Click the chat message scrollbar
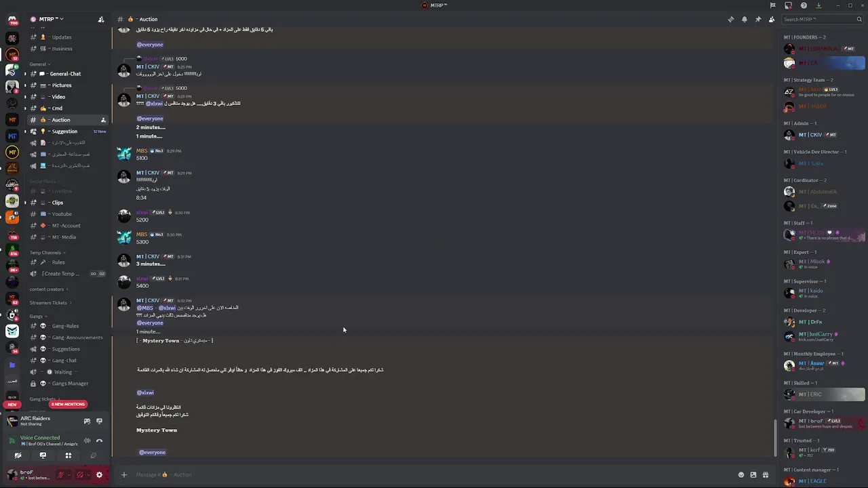Viewport: 868px width, 488px height. 776,437
